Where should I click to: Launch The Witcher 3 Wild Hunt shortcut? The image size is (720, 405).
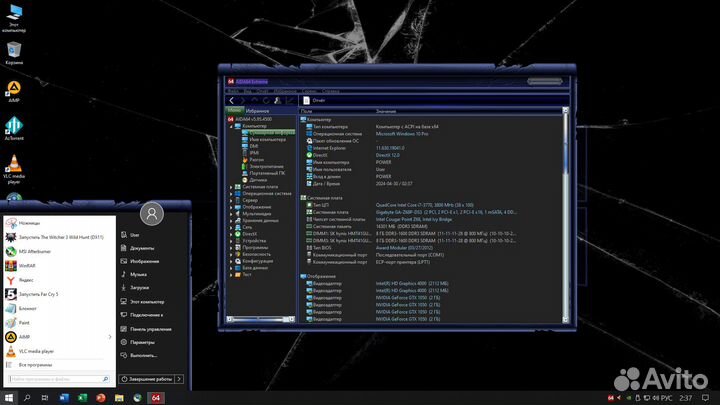pos(60,237)
